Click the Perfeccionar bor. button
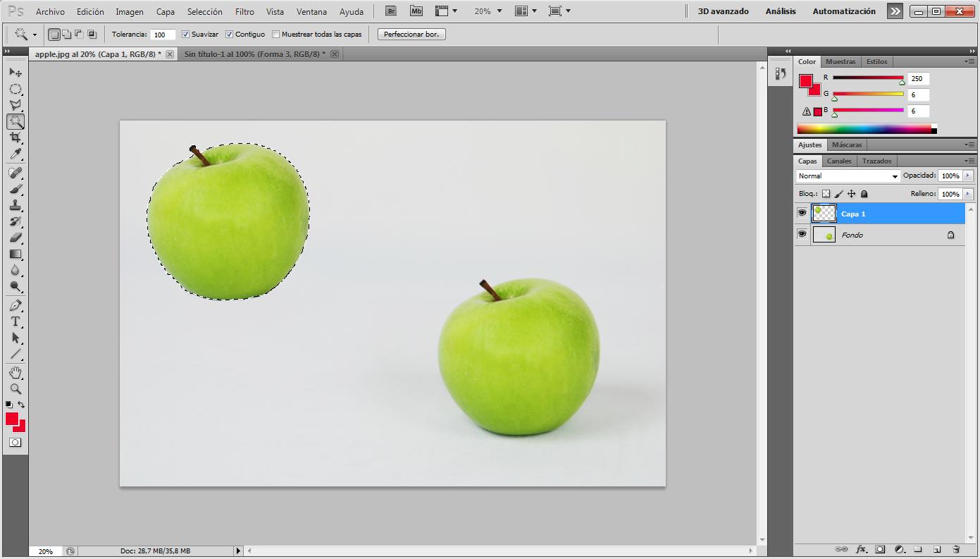The image size is (980, 559). (411, 33)
